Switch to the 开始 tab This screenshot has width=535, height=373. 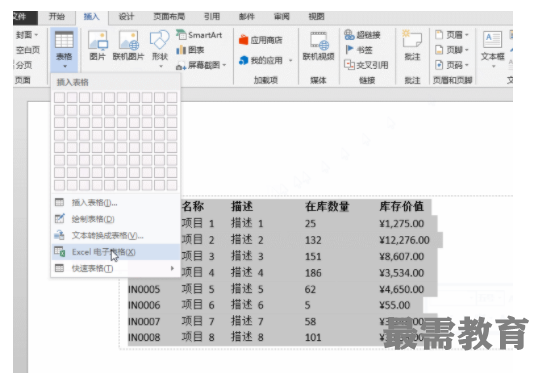[x=57, y=16]
